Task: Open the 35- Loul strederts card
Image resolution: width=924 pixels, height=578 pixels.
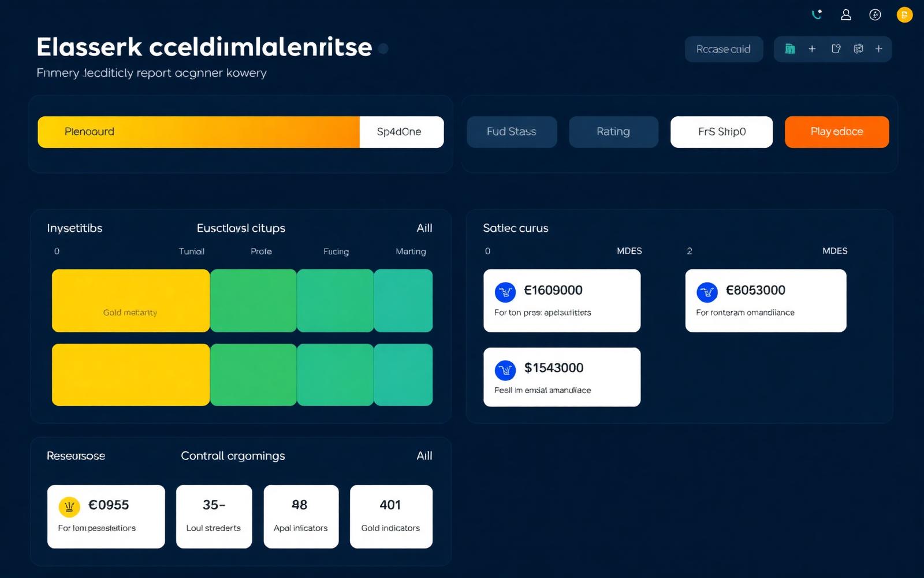Action: 214,516
